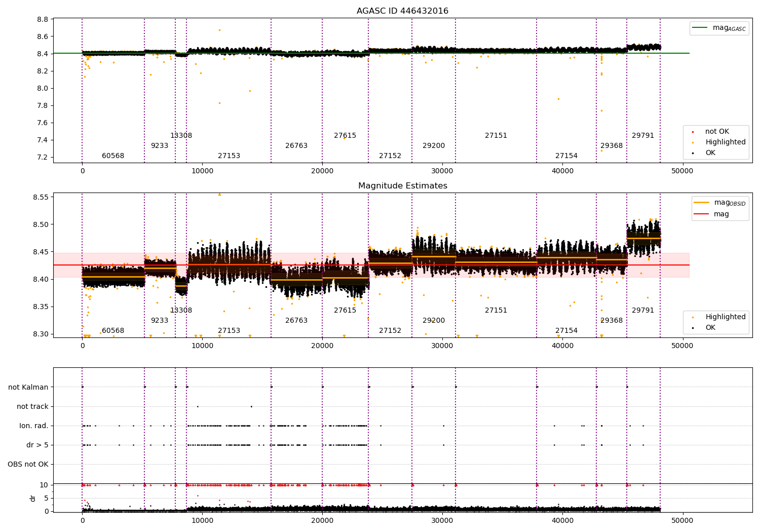760x532 pixels.
Task: Click OBSID label 27615 in Magnitude Estimates plot
Action: (345, 311)
